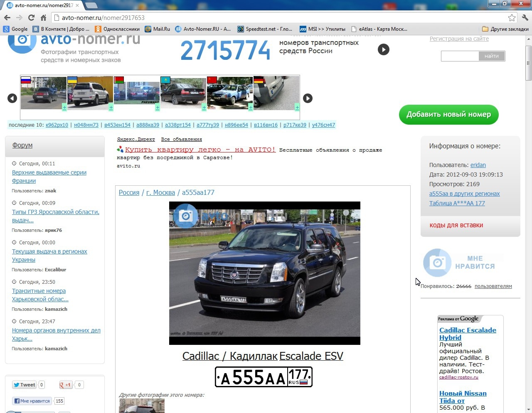This screenshot has height=413, width=532.
Task: Click the 'Добавить новый номер' green button
Action: [x=448, y=115]
